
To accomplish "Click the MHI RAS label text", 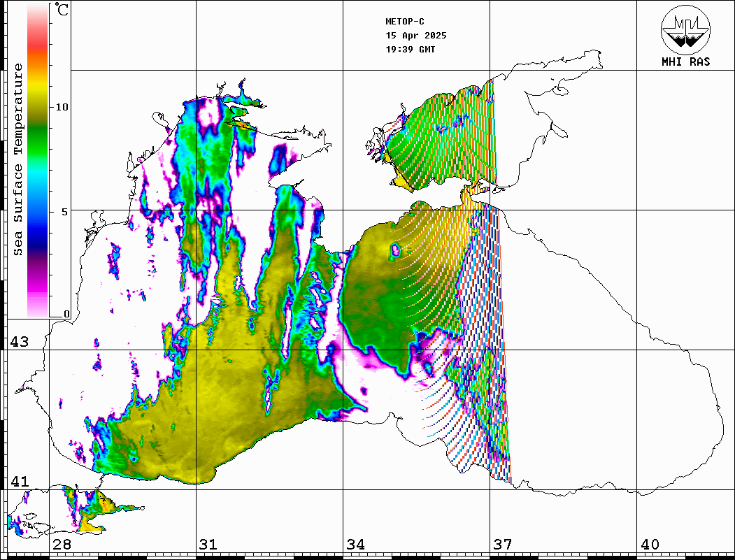I will (x=685, y=62).
